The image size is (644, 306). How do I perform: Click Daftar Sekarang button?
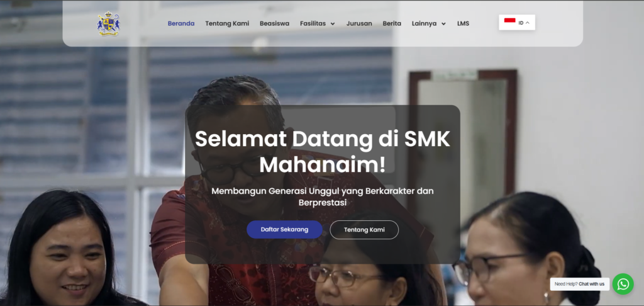pyautogui.click(x=284, y=229)
